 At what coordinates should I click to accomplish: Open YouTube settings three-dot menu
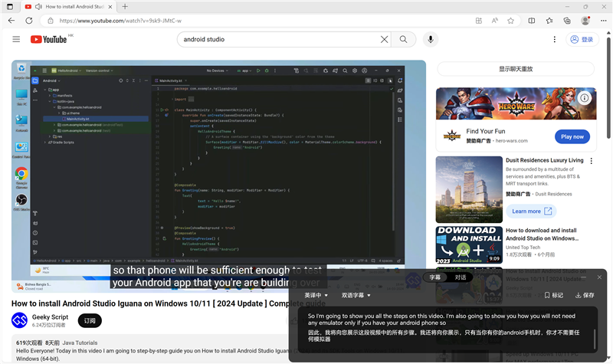click(x=554, y=40)
